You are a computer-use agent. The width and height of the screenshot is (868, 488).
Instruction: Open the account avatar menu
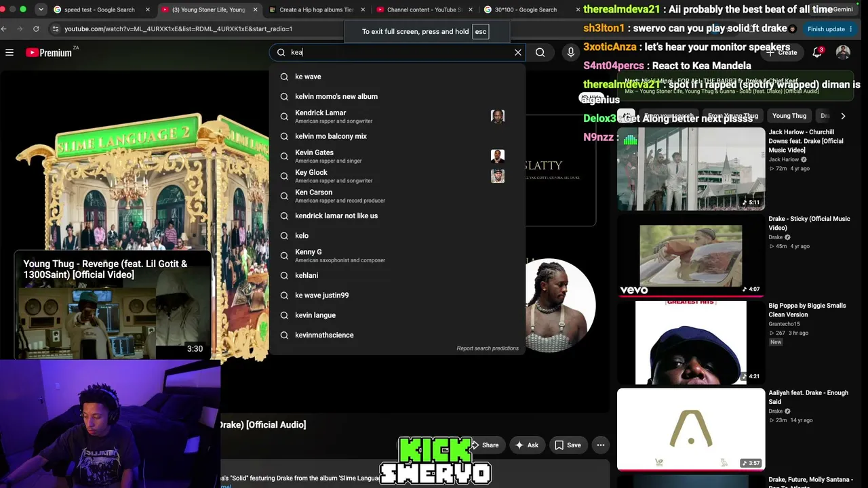point(843,52)
